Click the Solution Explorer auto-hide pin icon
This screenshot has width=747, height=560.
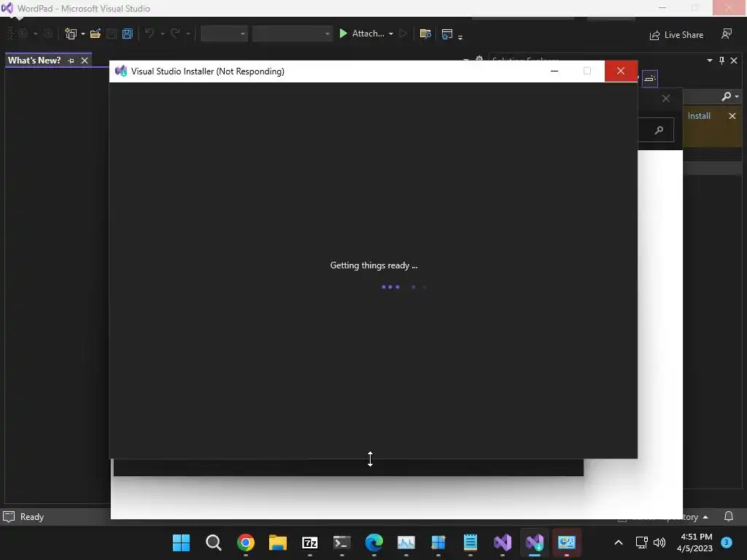(721, 61)
